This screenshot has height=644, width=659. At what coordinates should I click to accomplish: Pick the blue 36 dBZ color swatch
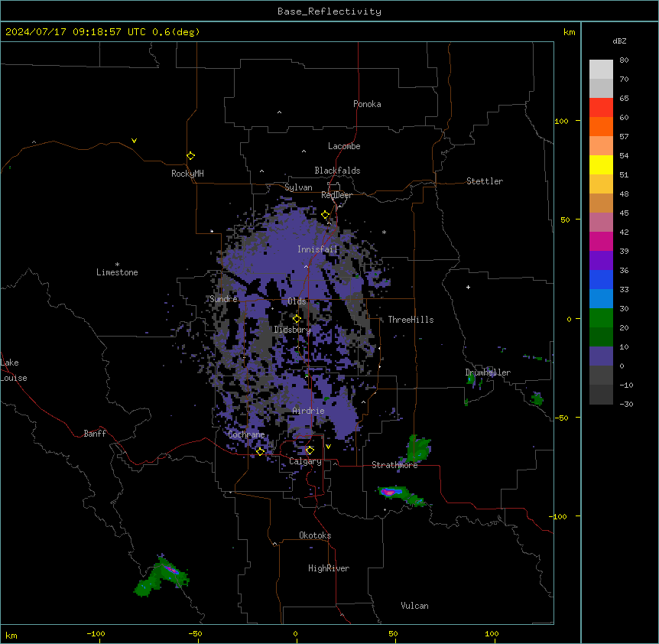601,279
